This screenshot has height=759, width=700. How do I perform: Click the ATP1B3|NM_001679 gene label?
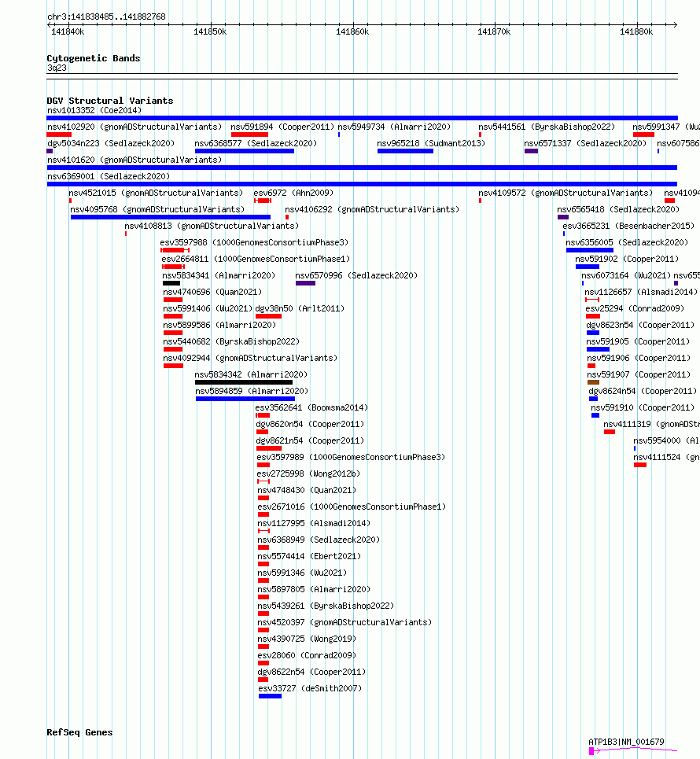[x=626, y=742]
